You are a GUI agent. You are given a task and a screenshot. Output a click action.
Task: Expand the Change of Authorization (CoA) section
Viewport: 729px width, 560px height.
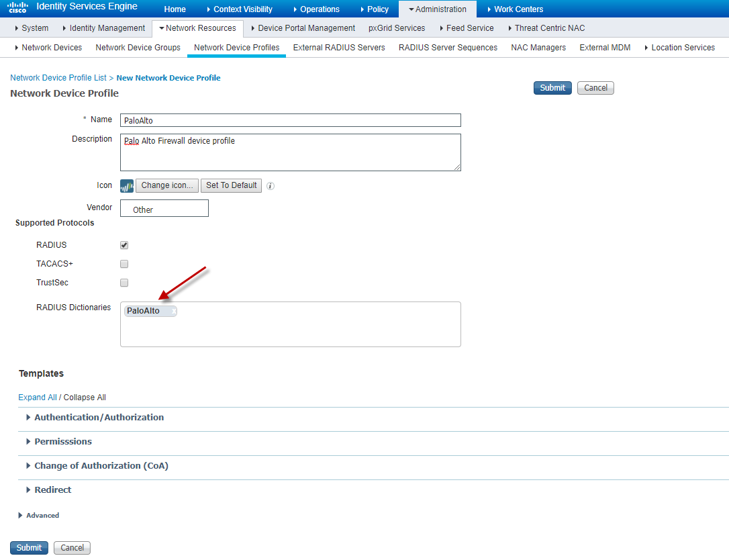(97, 466)
